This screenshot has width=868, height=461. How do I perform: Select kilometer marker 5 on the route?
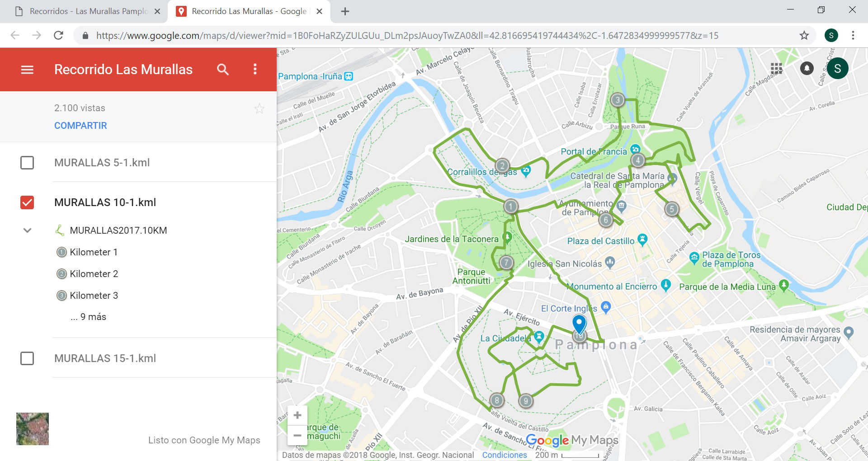(672, 209)
